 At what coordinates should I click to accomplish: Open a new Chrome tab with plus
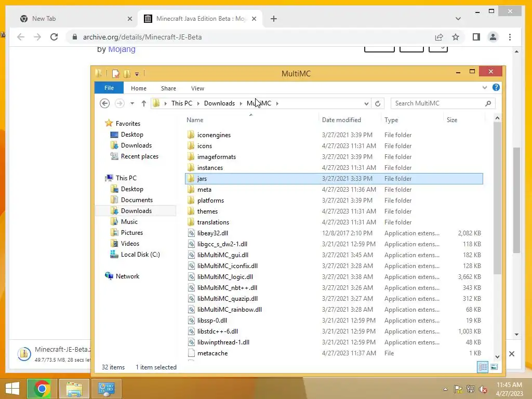coord(273,19)
